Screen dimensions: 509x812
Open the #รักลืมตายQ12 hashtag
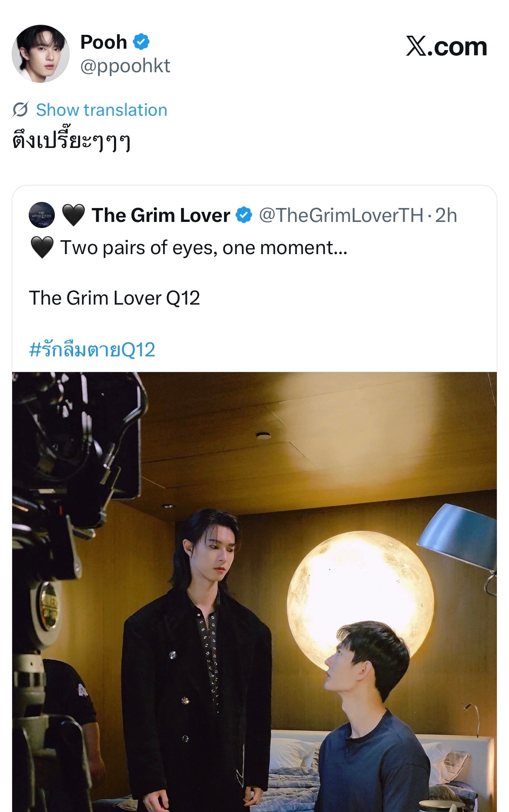click(x=92, y=350)
